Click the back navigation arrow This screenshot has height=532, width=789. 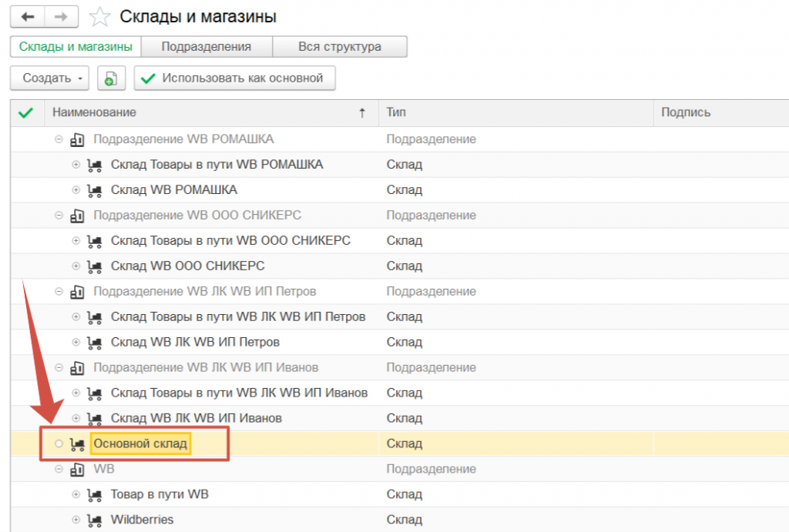point(28,16)
